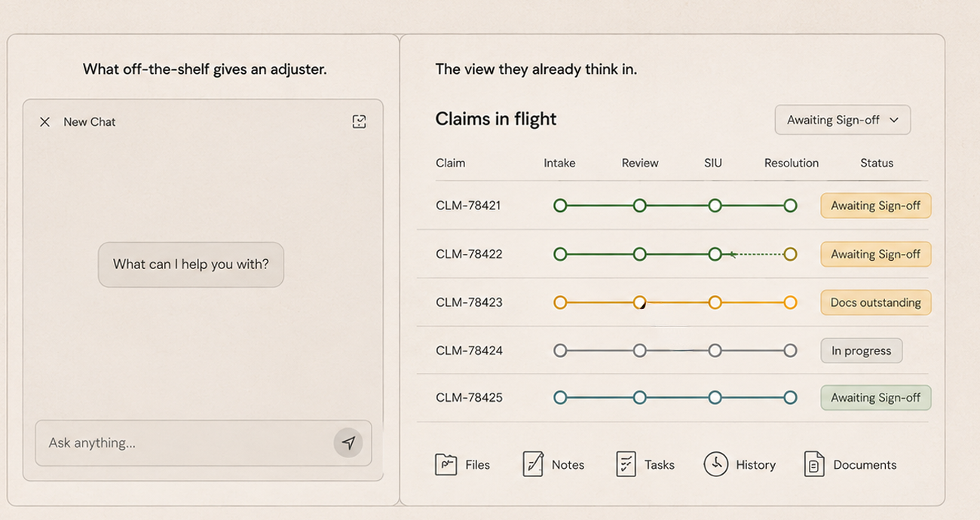Click claim ID CLM-78422

click(x=469, y=254)
